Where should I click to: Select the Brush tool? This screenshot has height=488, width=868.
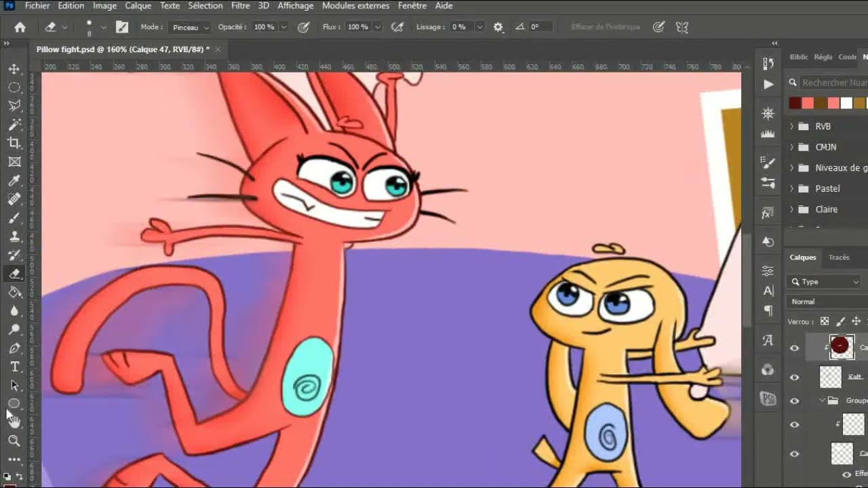(14, 218)
